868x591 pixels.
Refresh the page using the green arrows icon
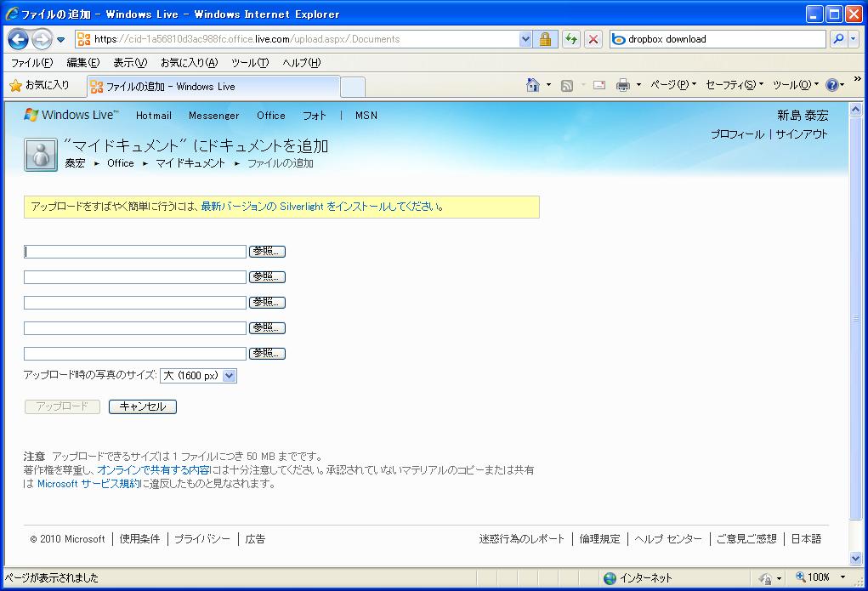(570, 39)
